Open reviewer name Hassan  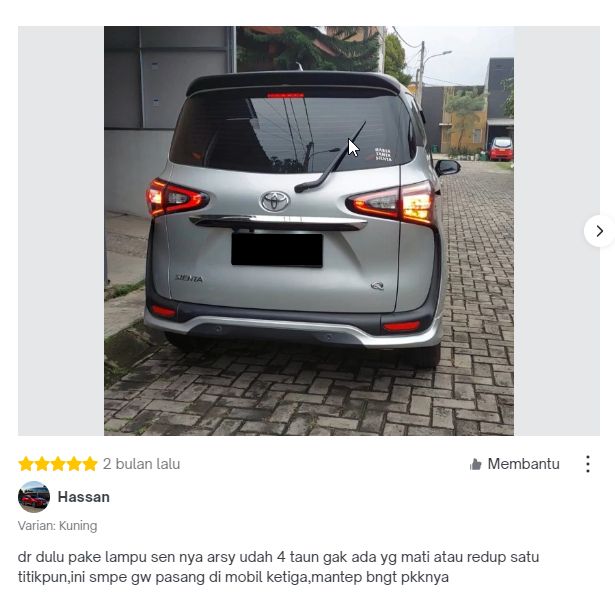tap(84, 497)
